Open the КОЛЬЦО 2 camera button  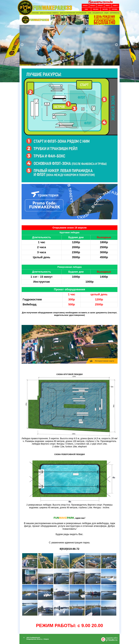click(93, 5)
